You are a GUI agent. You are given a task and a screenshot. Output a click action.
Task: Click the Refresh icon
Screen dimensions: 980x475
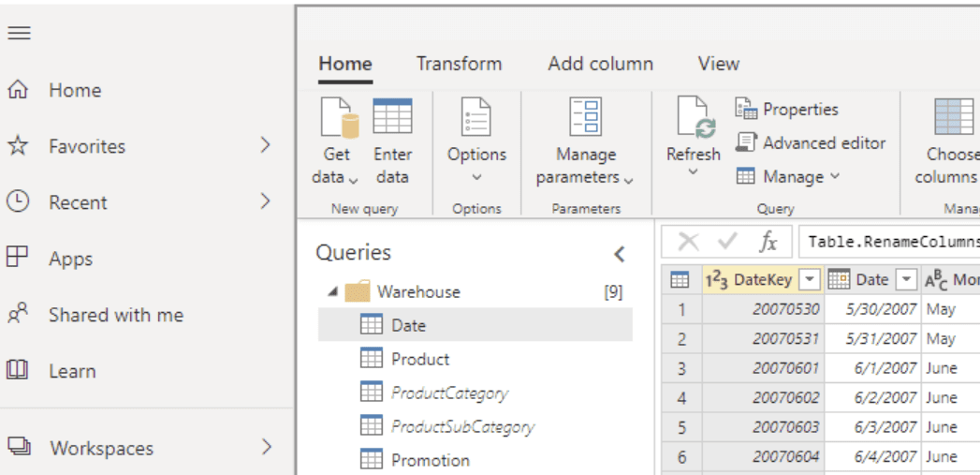coord(694,119)
